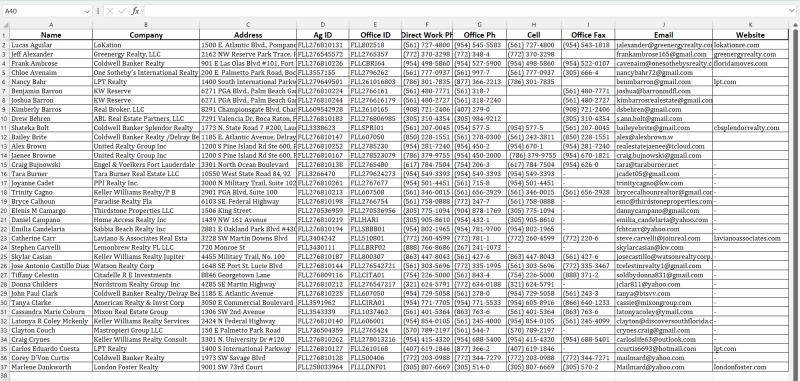This screenshot has height=381, width=800.
Task: Select column B header
Action: 146,24
